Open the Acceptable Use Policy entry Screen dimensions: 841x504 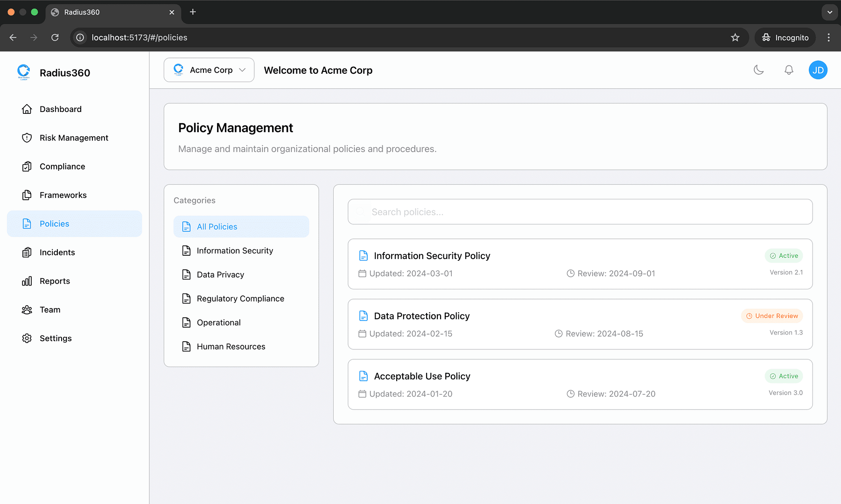[x=422, y=376]
